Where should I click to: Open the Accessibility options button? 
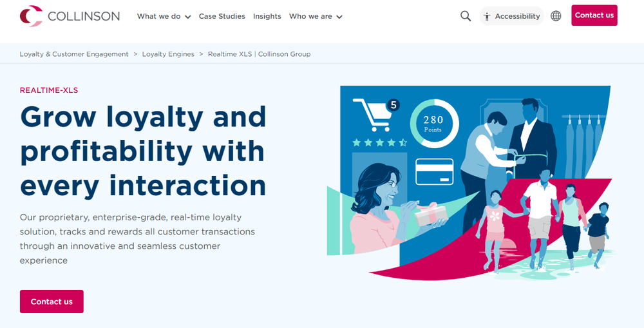click(x=512, y=16)
